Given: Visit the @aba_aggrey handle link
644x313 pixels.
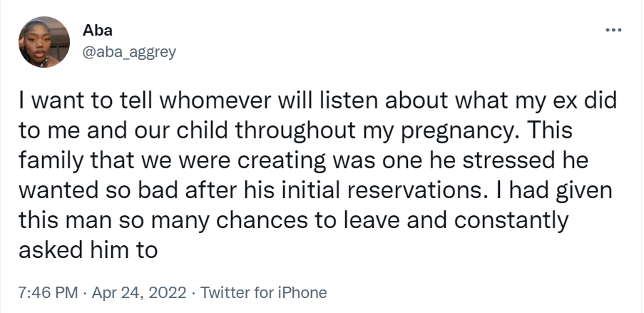Looking at the screenshot, I should pos(131,51).
